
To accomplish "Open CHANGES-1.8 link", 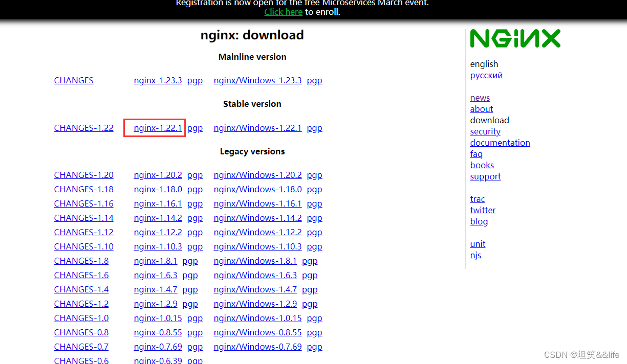I will (81, 261).
